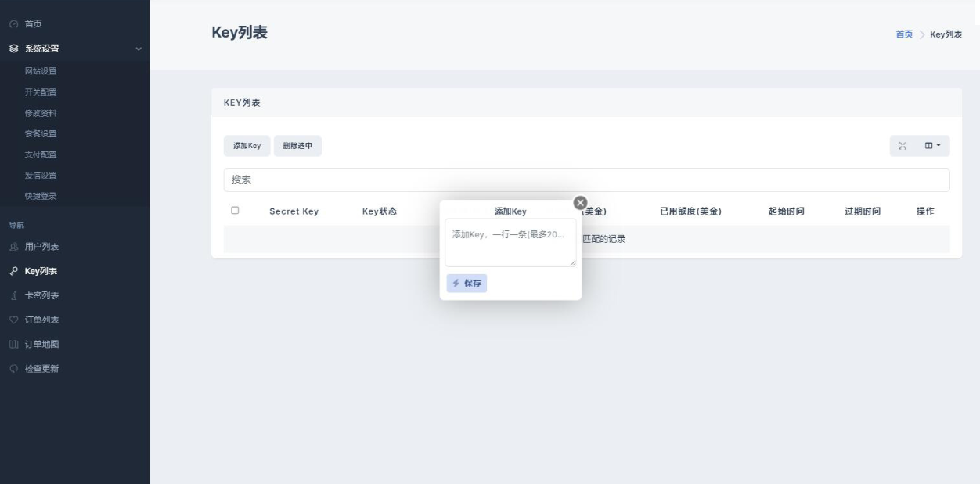Screen dimensions: 980x484
Task: Tick the select-all checkbox in table header
Action: [x=235, y=211]
